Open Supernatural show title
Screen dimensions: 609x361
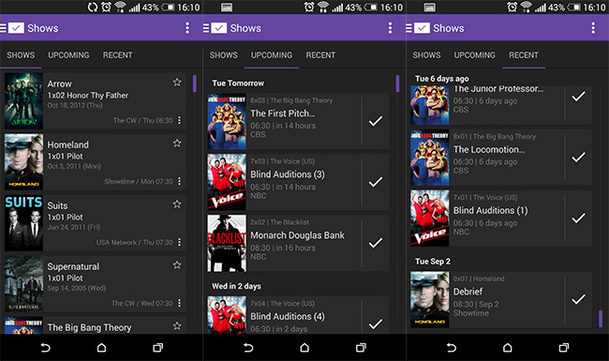(x=73, y=267)
